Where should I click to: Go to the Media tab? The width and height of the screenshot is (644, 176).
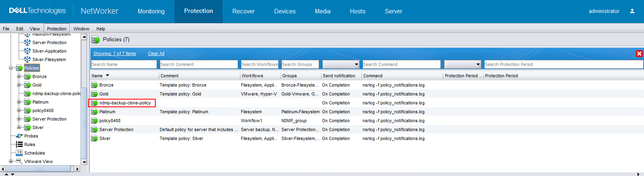click(323, 11)
